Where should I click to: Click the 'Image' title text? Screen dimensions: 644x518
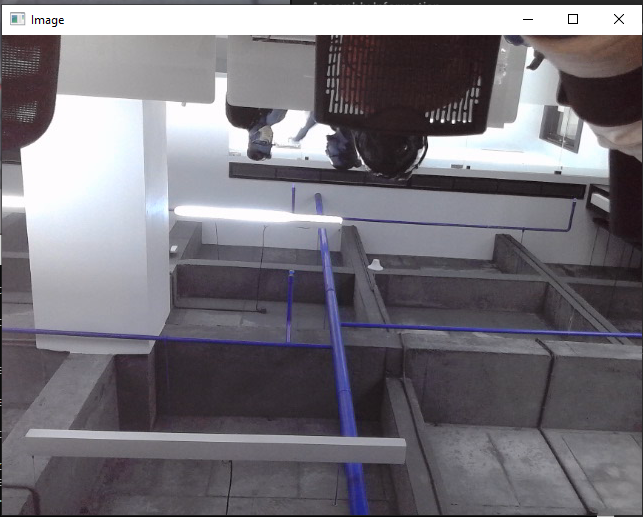(48, 20)
